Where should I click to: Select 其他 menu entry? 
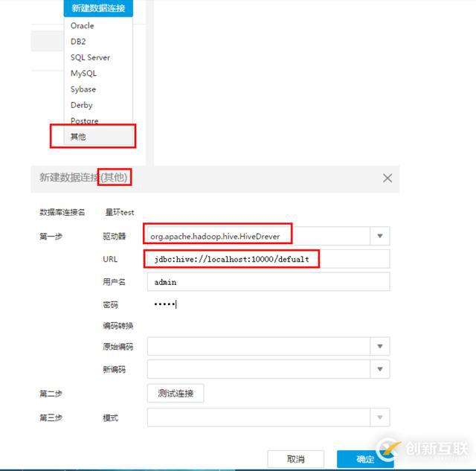(98, 137)
